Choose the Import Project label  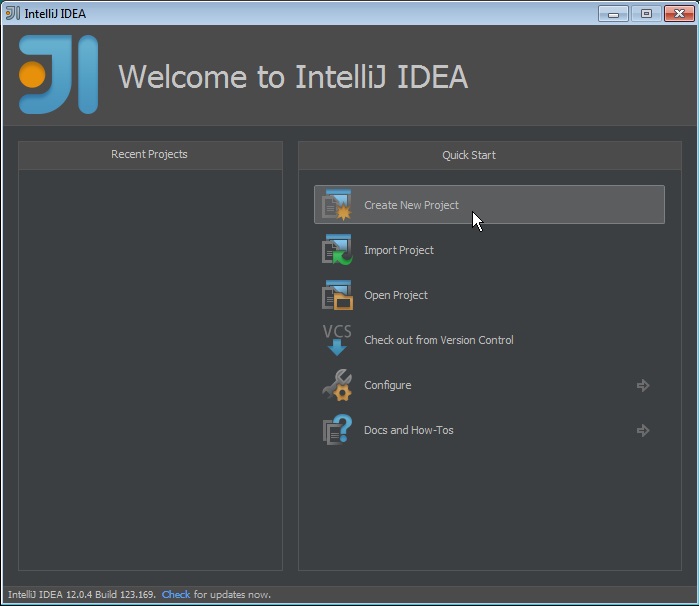(399, 250)
